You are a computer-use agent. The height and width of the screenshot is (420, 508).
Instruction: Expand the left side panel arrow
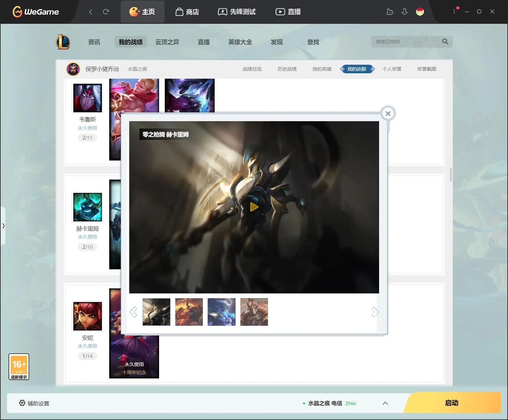(x=3, y=226)
